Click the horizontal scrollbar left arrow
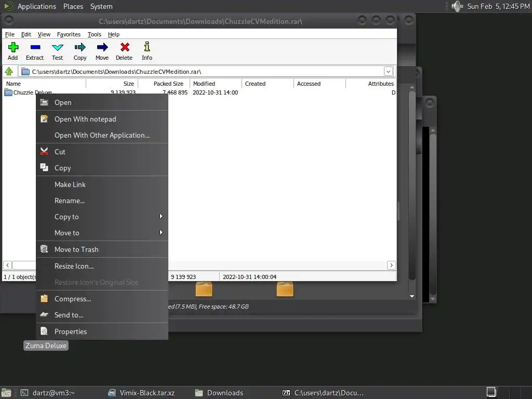 (x=7, y=265)
